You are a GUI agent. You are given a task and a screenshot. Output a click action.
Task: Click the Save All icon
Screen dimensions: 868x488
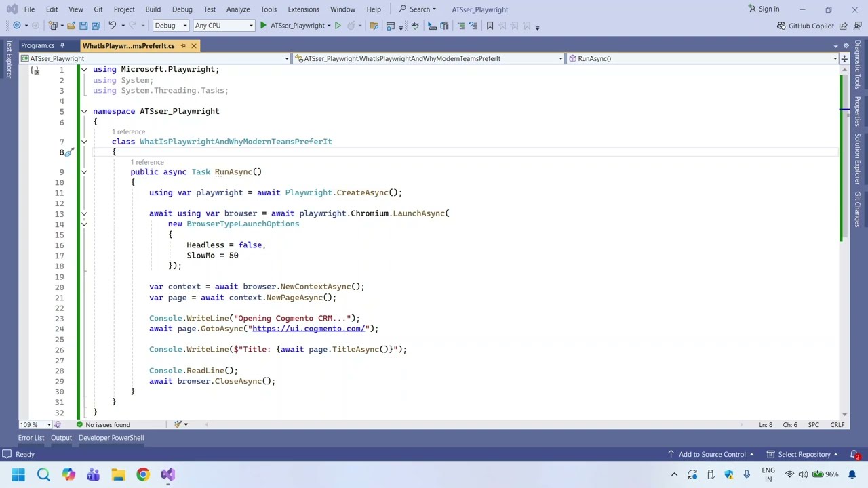tap(96, 26)
